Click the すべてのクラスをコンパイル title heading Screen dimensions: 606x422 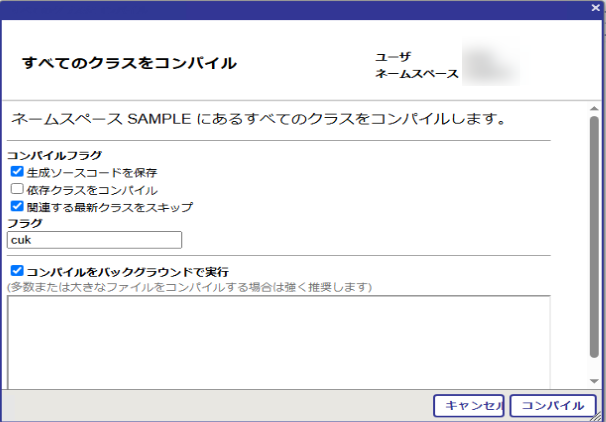[x=129, y=63]
